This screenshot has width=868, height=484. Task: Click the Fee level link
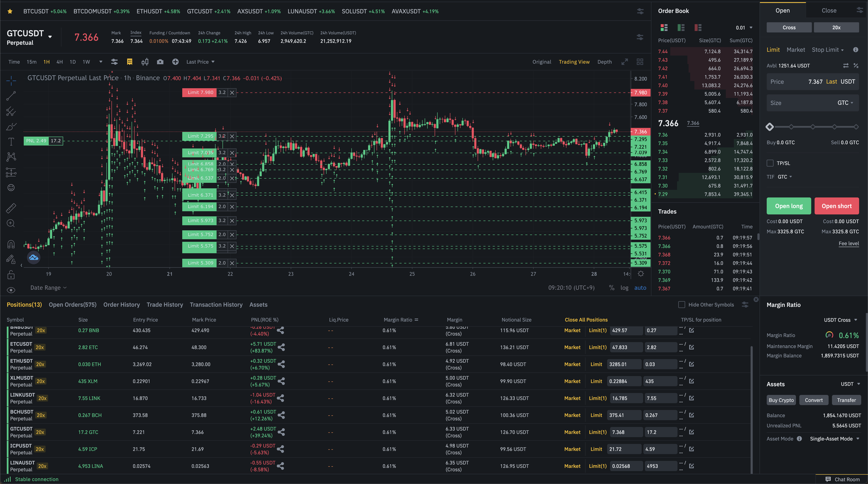click(849, 243)
